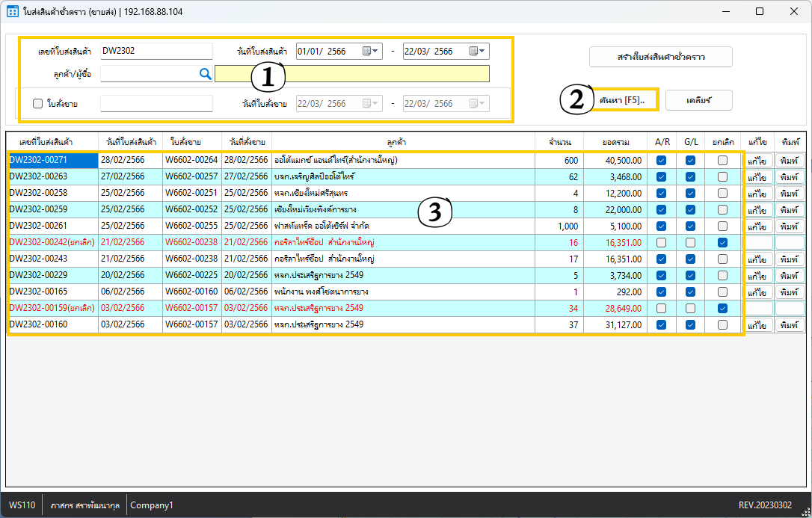
Task: Click the เคลียร์ clear button
Action: 698,100
